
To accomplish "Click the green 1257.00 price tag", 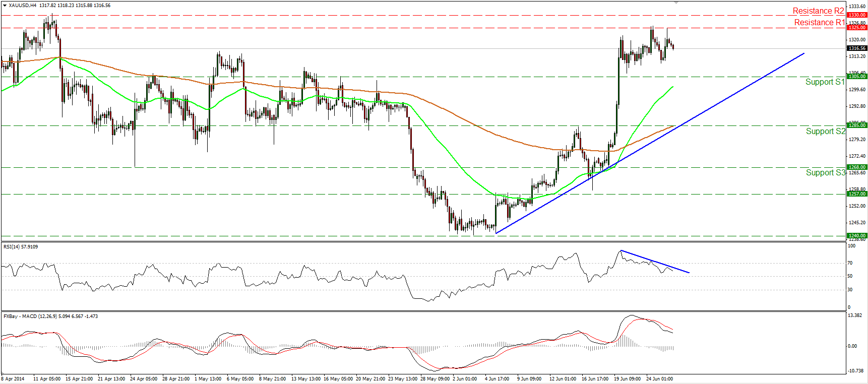I will 857,194.
